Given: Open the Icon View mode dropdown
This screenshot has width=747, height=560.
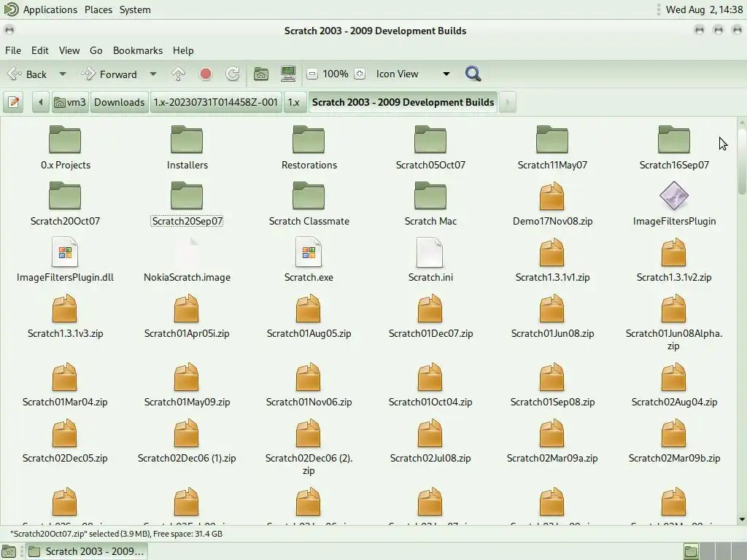Looking at the screenshot, I should (x=413, y=74).
